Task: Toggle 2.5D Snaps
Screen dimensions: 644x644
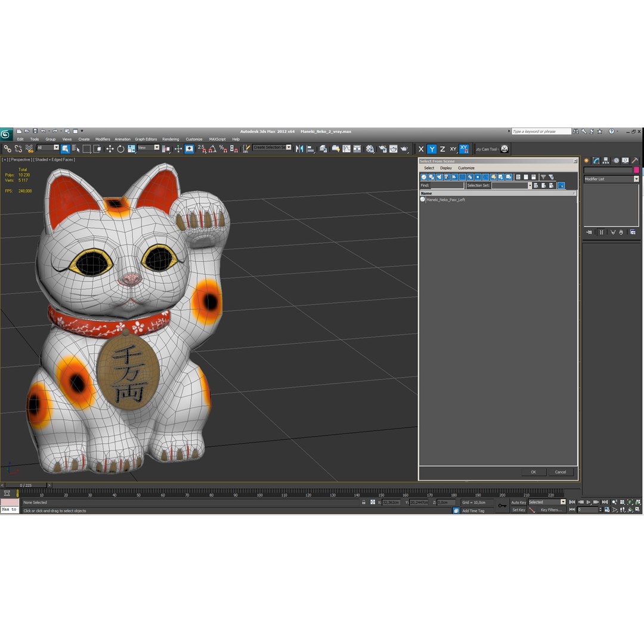Action: tap(202, 148)
